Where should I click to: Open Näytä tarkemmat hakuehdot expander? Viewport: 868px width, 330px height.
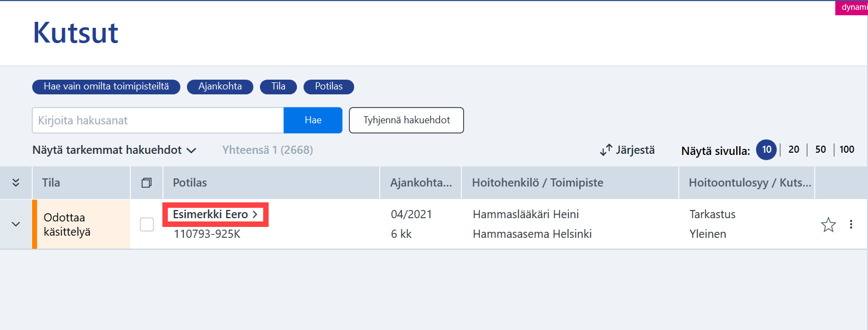(x=114, y=150)
